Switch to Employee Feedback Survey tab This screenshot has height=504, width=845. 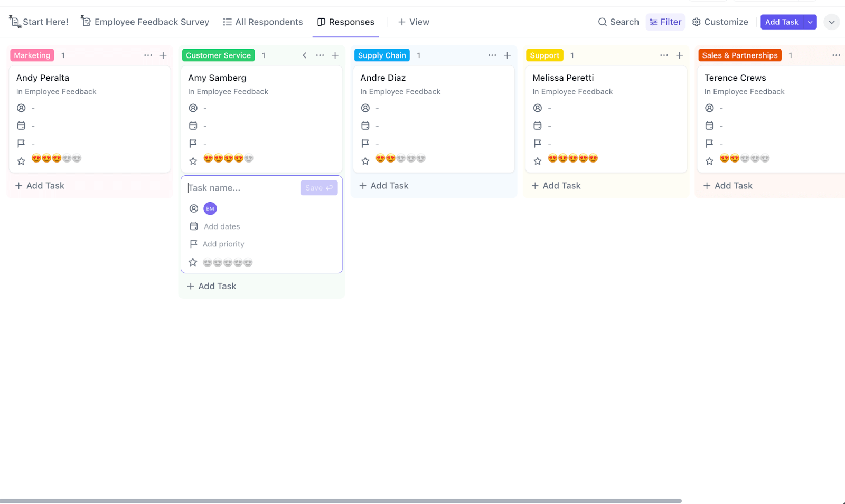(145, 22)
